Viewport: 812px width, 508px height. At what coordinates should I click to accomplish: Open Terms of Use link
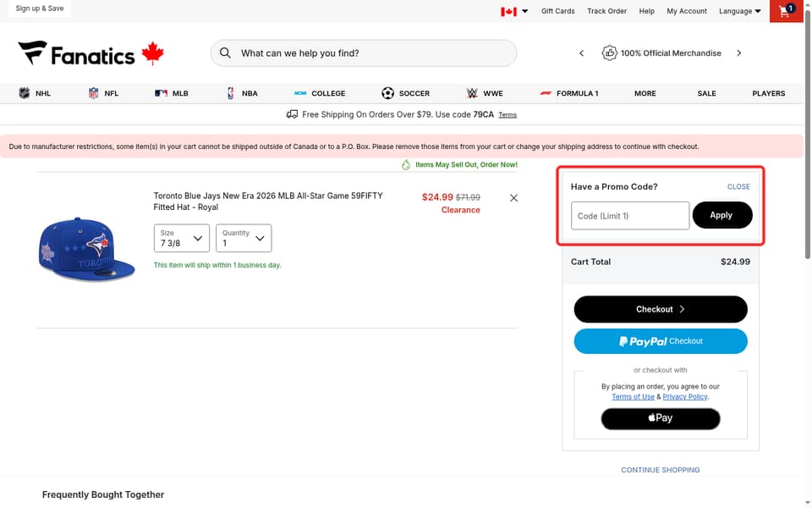pos(633,396)
